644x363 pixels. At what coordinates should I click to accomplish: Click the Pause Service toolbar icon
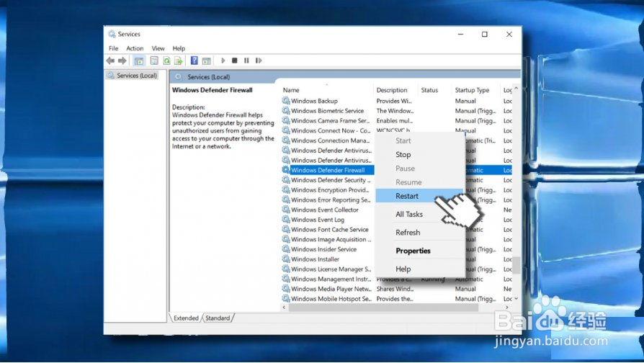pos(246,60)
